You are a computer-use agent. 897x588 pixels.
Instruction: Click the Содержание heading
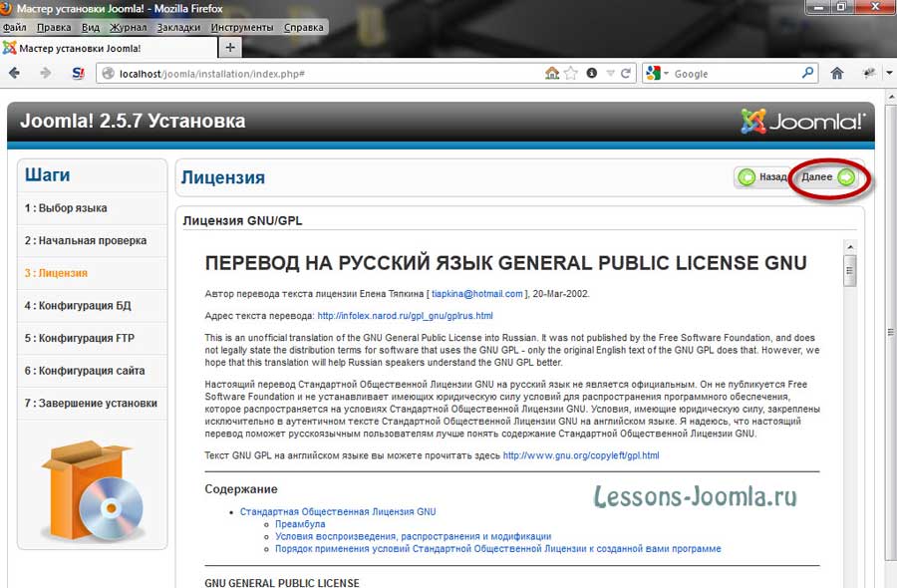pyautogui.click(x=241, y=489)
